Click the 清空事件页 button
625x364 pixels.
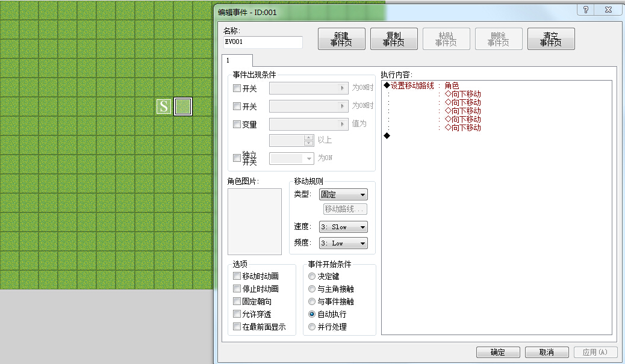click(551, 39)
